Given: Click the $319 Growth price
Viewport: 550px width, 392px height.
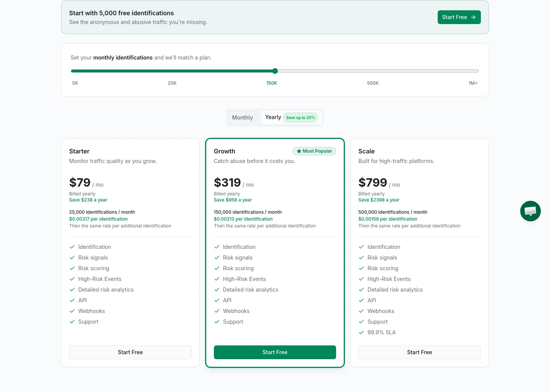Looking at the screenshot, I should click(227, 182).
